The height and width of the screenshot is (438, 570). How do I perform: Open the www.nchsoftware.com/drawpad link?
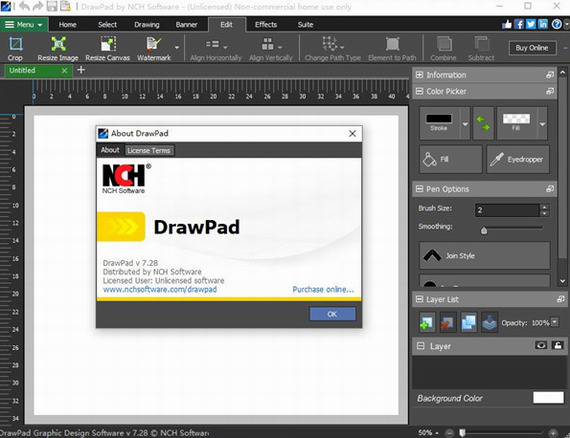tap(160, 289)
